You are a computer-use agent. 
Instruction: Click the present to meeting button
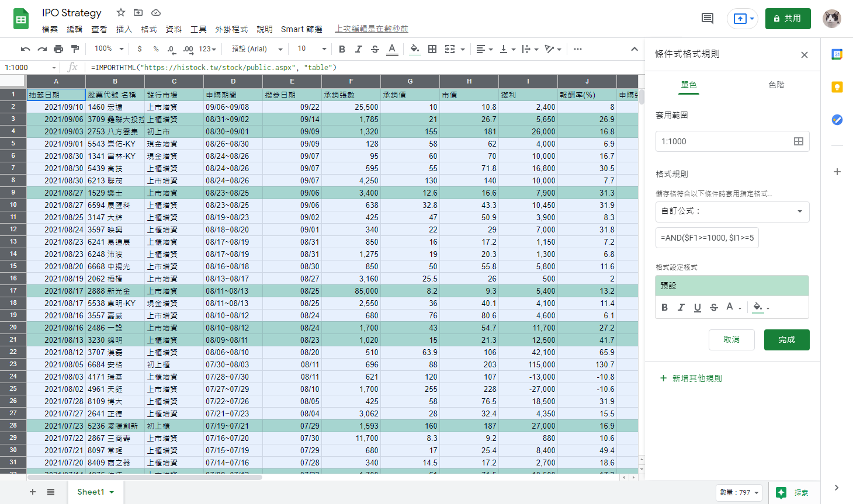tap(742, 19)
